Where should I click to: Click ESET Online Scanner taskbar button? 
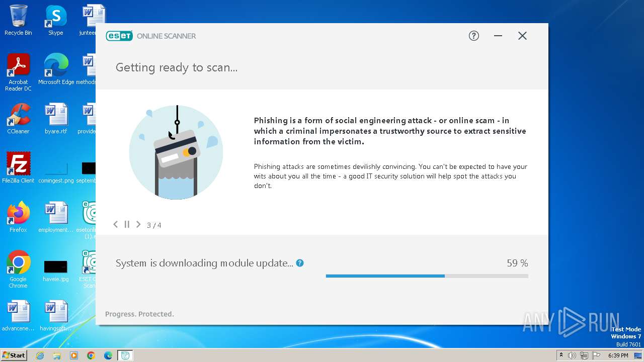click(125, 355)
